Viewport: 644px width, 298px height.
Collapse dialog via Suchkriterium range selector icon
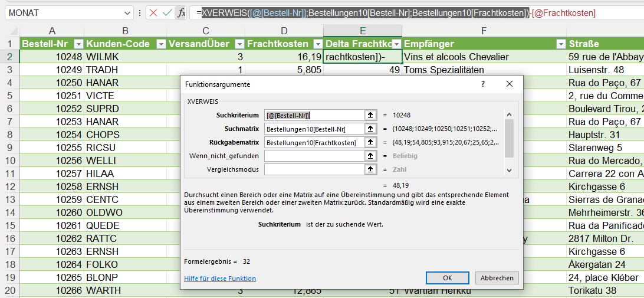point(370,115)
